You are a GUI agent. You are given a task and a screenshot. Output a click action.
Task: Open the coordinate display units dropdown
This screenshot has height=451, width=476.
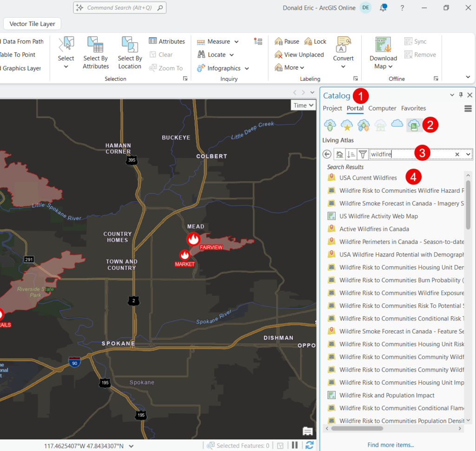(131, 446)
